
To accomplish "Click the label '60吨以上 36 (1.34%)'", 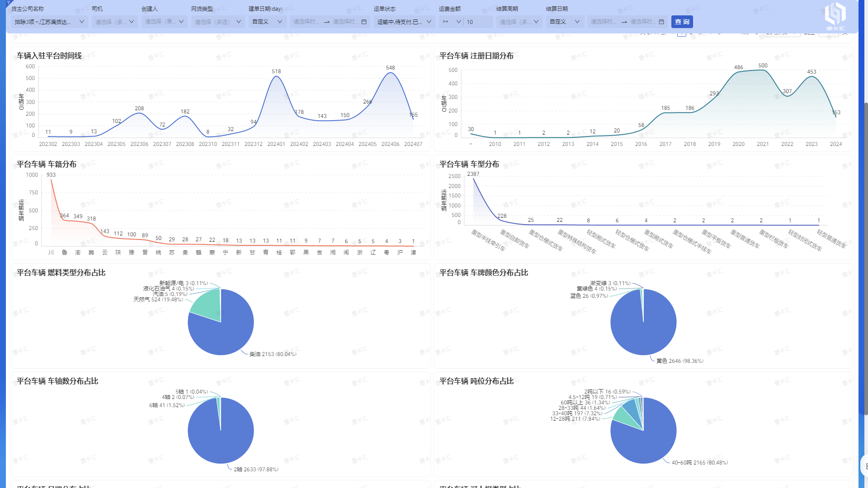I will 585,403.
